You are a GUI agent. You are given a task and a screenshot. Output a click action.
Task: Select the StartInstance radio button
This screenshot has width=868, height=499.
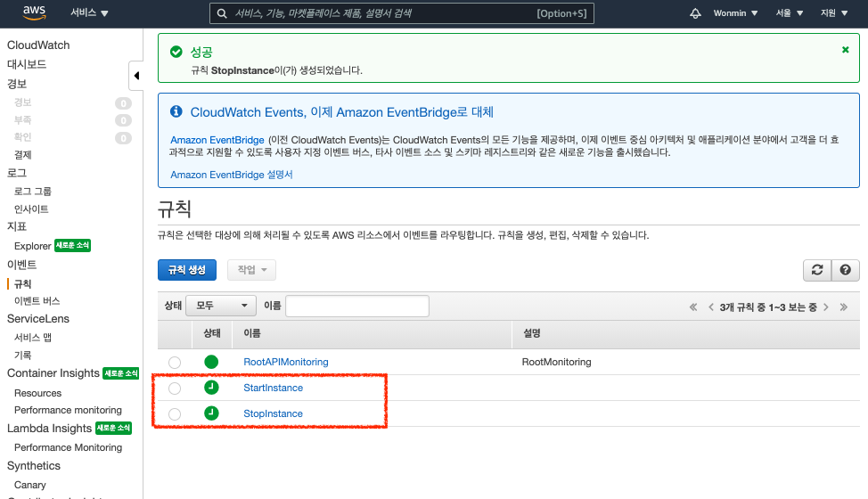coord(175,389)
